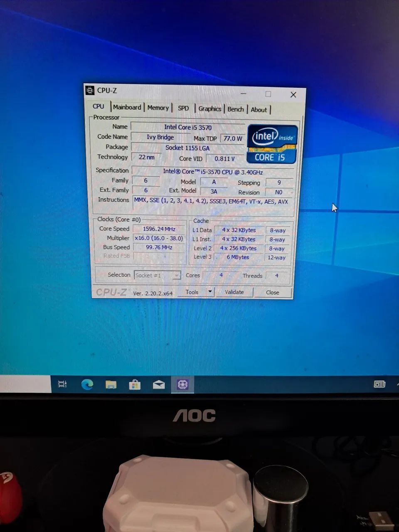The image size is (399, 532).
Task: Click the Cores value 4
Action: (x=221, y=275)
